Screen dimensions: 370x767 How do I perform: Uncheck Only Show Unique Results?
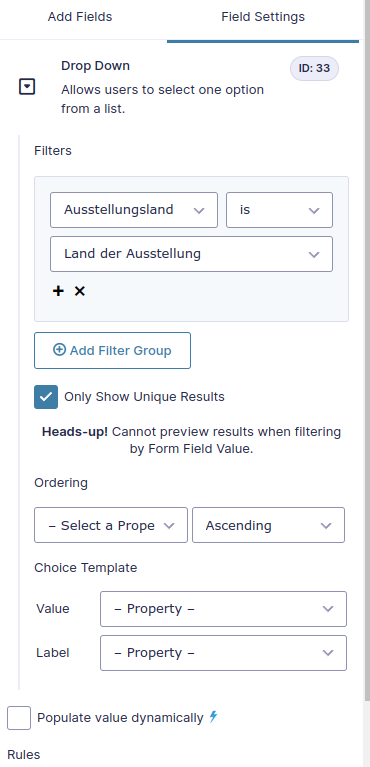pyautogui.click(x=46, y=397)
